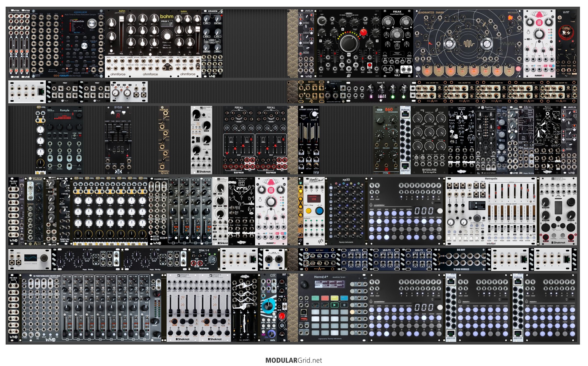Screen dimensions: 588x366
Task: Click the Kraken LOW TUNE knob
Action: [218, 18]
